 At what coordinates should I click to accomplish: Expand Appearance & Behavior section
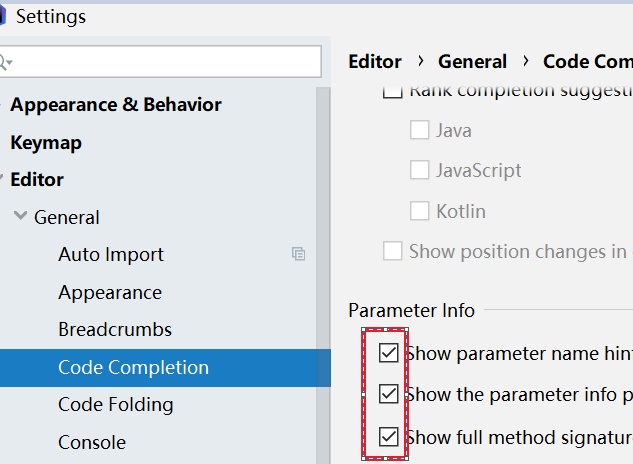coord(1,104)
